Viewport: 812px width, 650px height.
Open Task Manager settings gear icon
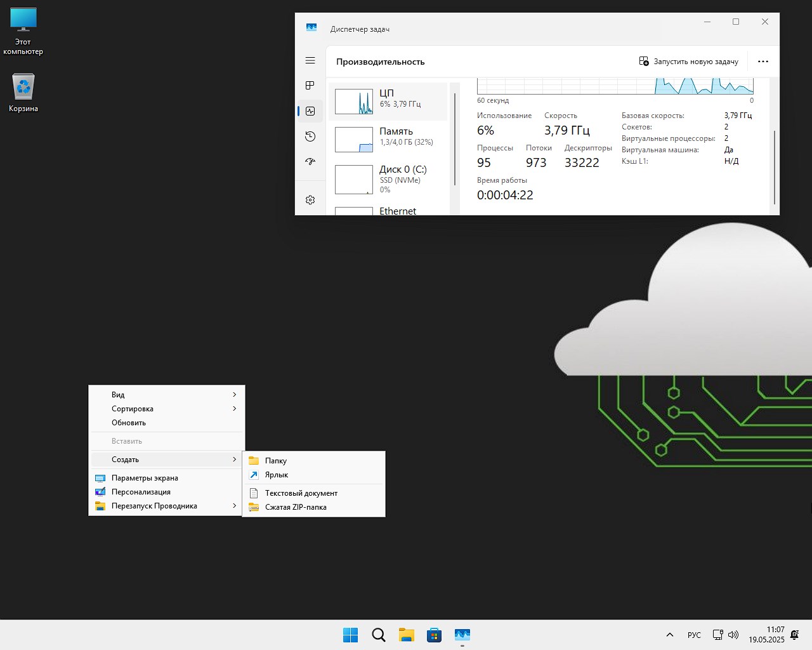pos(310,200)
